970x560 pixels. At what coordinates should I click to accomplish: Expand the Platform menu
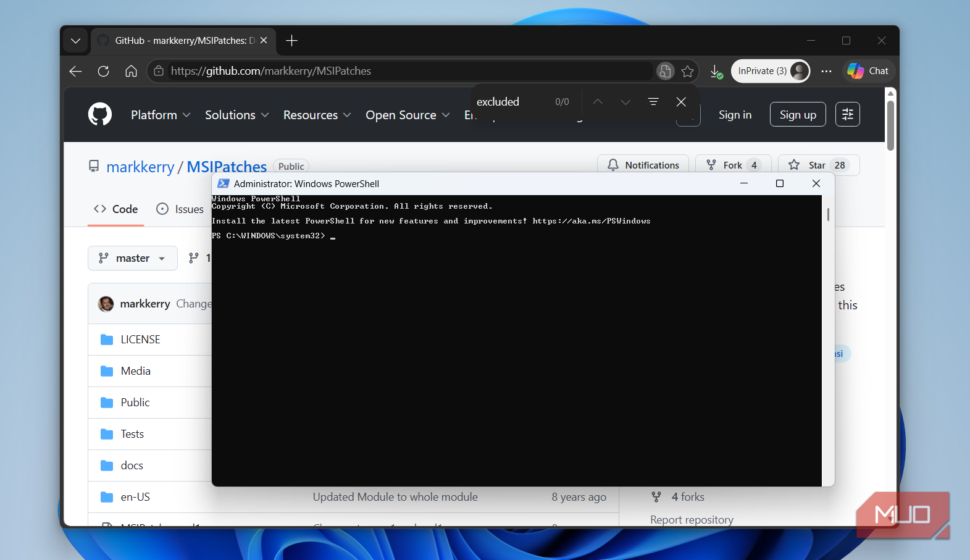[x=161, y=115]
